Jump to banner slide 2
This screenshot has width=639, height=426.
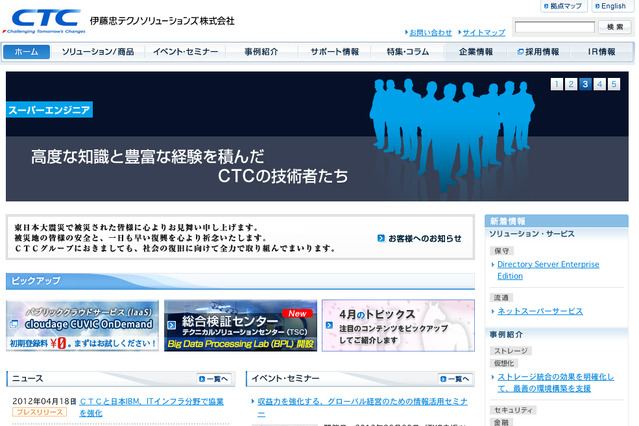pos(571,84)
